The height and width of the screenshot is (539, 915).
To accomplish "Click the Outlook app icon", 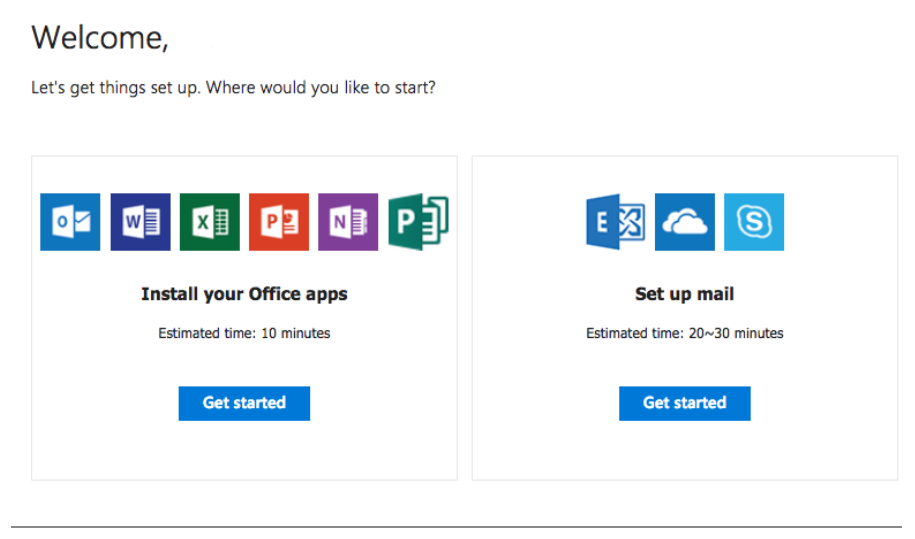I will pyautogui.click(x=70, y=222).
